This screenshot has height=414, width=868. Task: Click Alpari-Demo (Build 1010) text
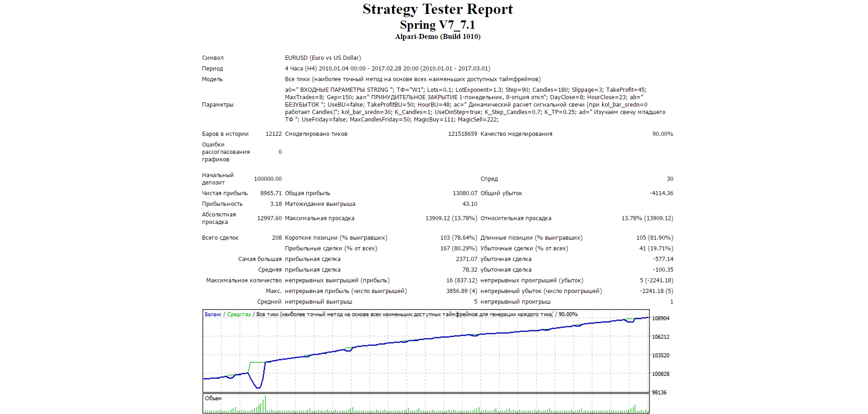437,37
